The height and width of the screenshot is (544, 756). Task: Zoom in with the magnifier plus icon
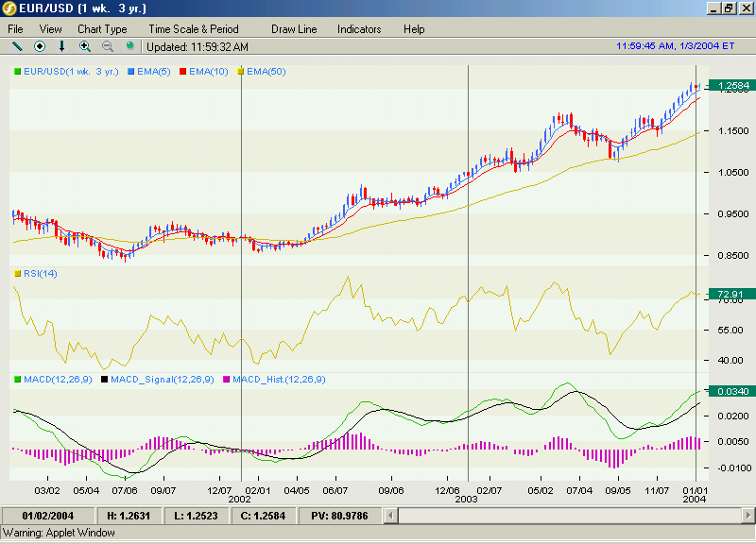click(x=85, y=46)
